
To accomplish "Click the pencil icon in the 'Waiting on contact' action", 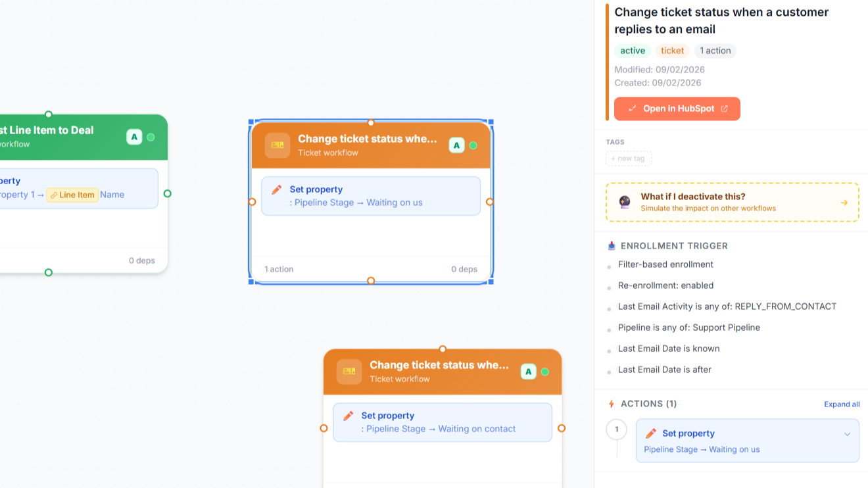I will (x=349, y=416).
